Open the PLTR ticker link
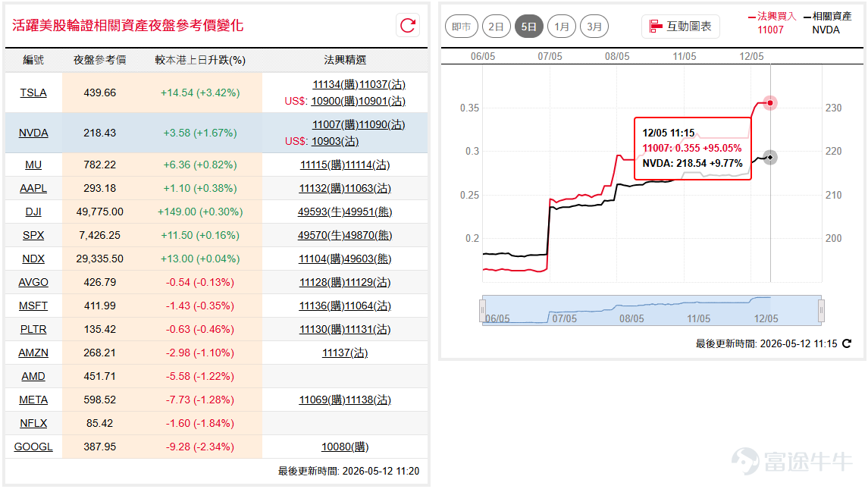868x489 pixels. coord(33,330)
